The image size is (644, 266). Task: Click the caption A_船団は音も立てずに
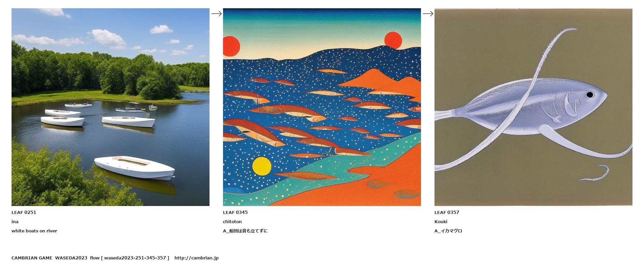[245, 231]
